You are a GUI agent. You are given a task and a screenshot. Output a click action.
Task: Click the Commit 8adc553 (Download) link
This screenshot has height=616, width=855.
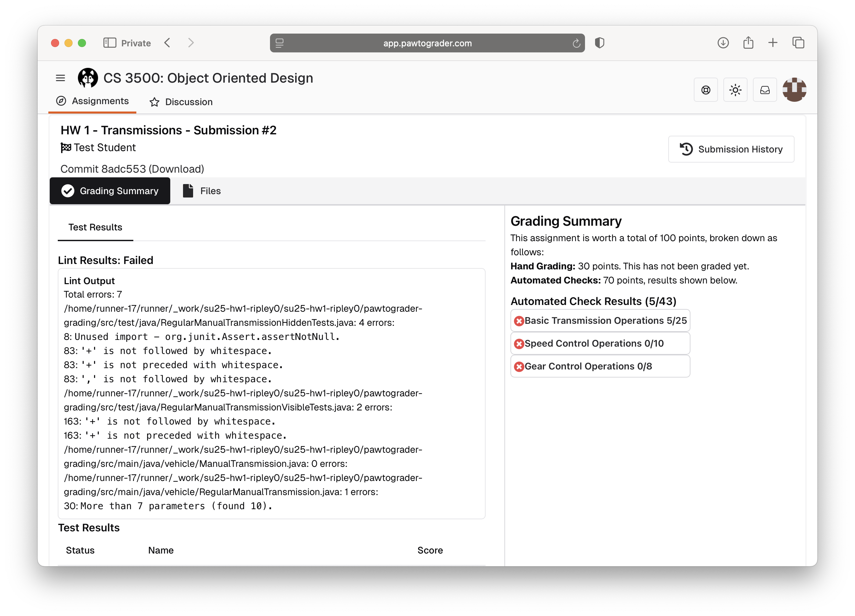pos(132,169)
